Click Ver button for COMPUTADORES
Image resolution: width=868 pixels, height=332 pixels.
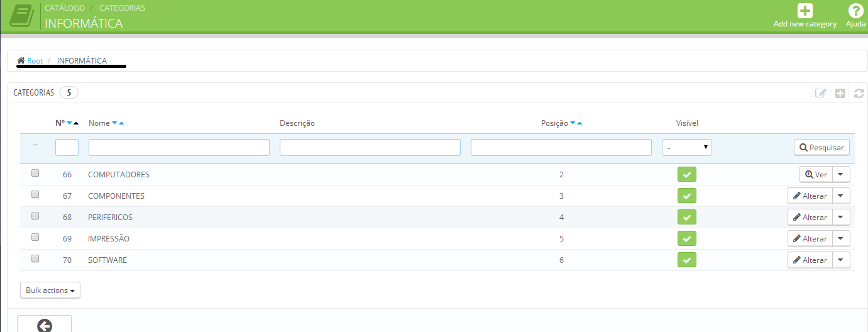(816, 175)
